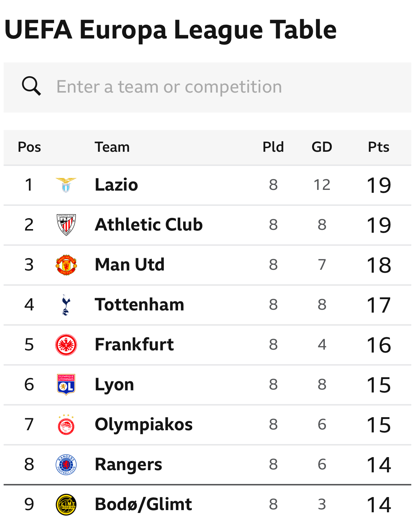Go to the Olympiakos team page
Screen dimensions: 420x521
[144, 424]
